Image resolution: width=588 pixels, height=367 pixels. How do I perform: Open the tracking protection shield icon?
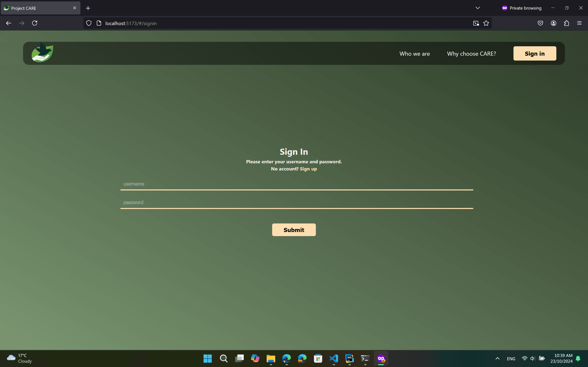(89, 23)
